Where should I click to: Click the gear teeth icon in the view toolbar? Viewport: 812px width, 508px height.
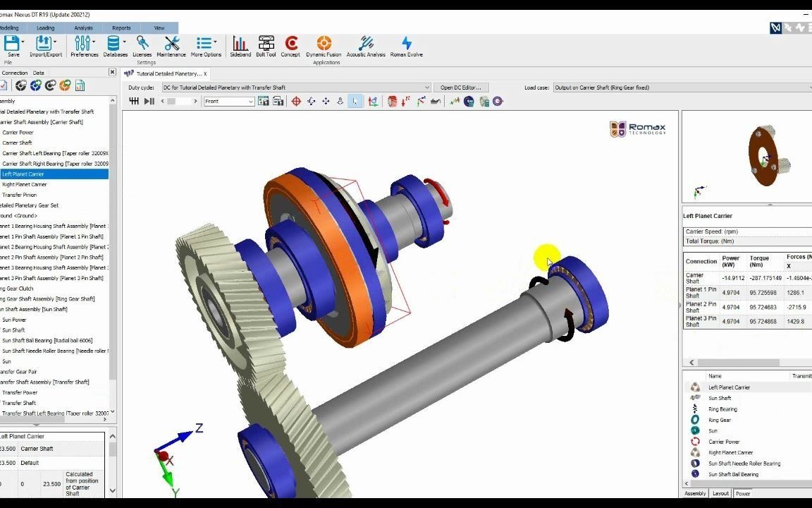[134, 101]
